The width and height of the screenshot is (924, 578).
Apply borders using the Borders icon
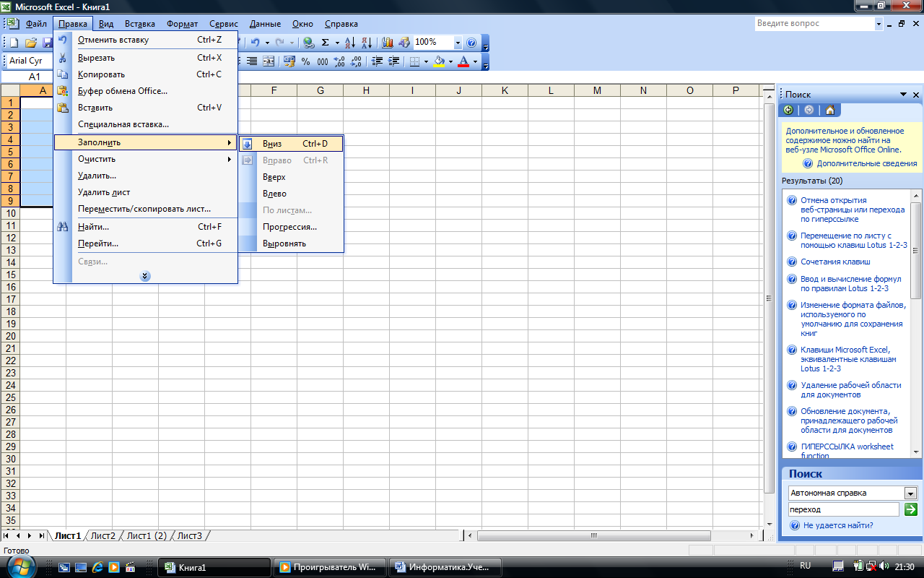tap(414, 61)
